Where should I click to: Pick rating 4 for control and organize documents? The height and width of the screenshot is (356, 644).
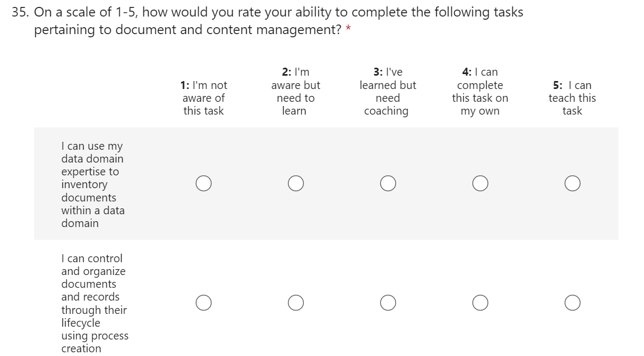coord(480,303)
